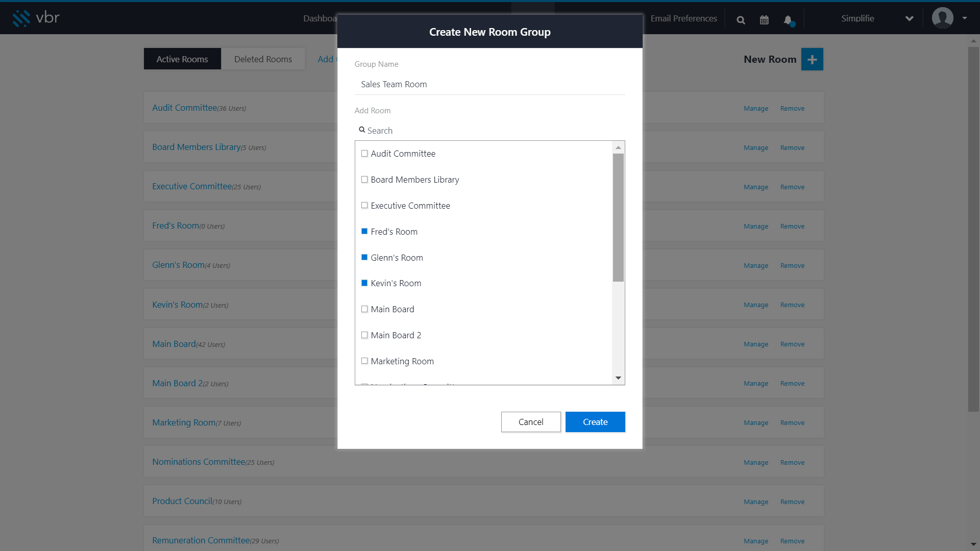Open Kevin's Room link in list

[x=177, y=305]
